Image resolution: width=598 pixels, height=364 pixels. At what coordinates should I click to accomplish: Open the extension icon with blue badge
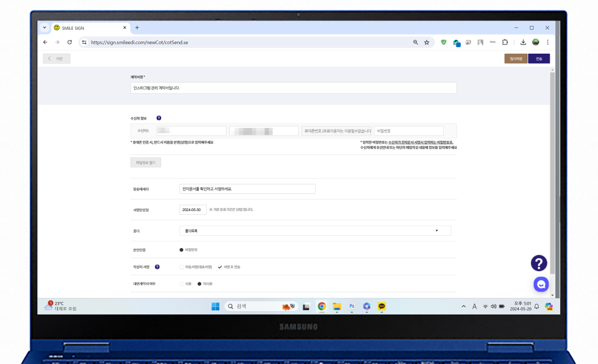(x=456, y=43)
